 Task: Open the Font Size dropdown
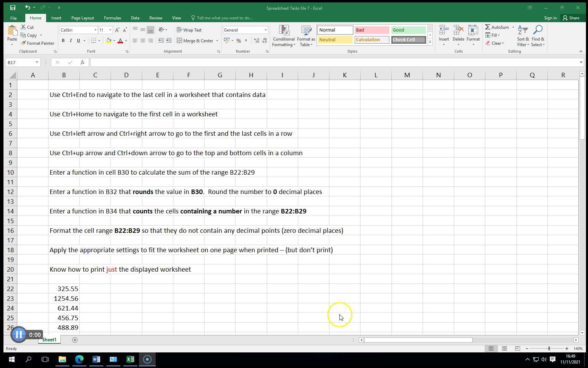(110, 30)
